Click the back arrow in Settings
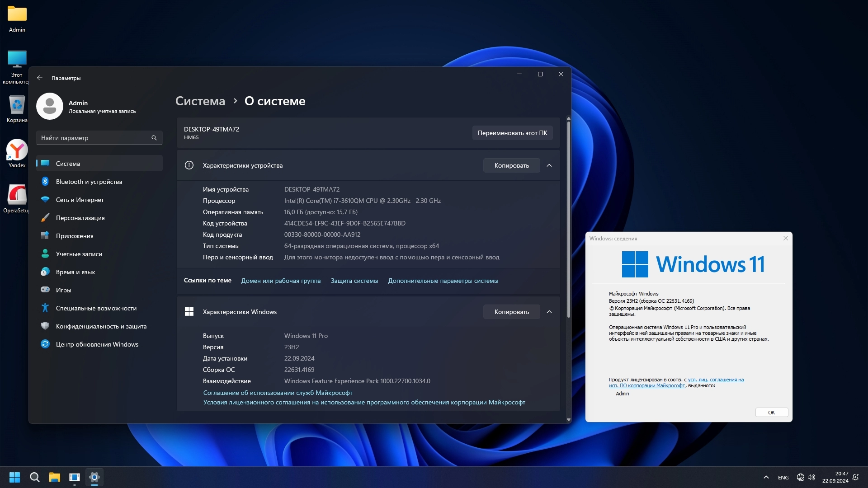This screenshot has height=488, width=868. point(40,78)
